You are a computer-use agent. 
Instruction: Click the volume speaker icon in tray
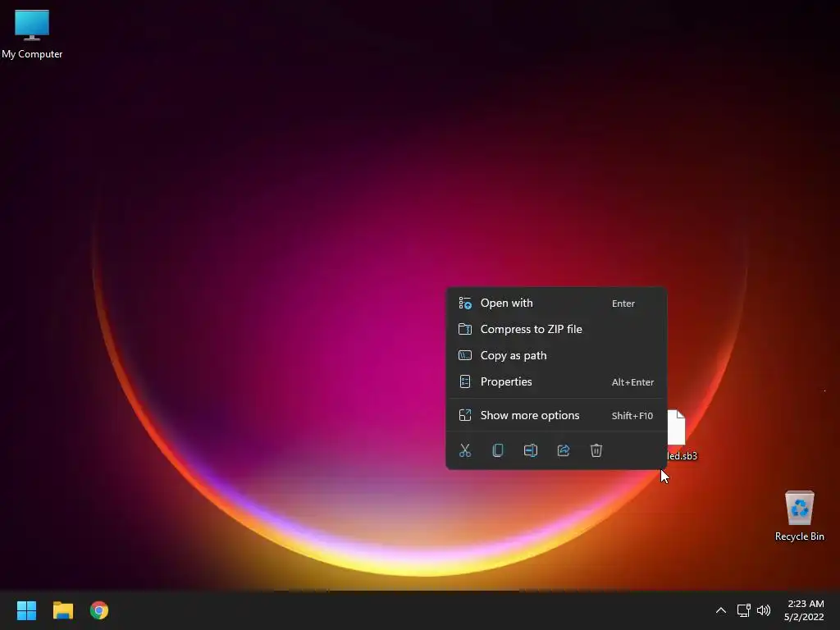[x=764, y=610]
